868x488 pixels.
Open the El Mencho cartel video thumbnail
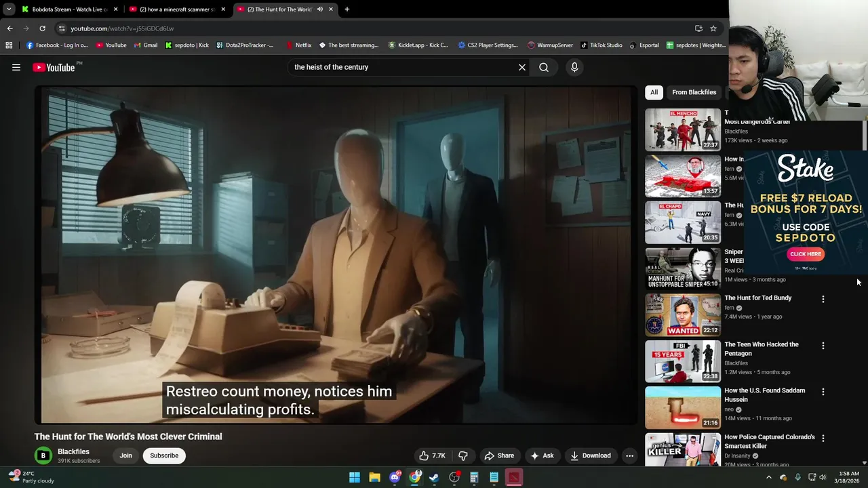click(683, 129)
